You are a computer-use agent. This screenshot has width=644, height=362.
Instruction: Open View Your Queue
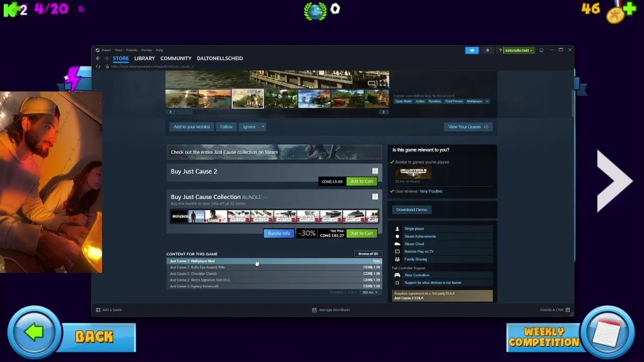coord(468,127)
